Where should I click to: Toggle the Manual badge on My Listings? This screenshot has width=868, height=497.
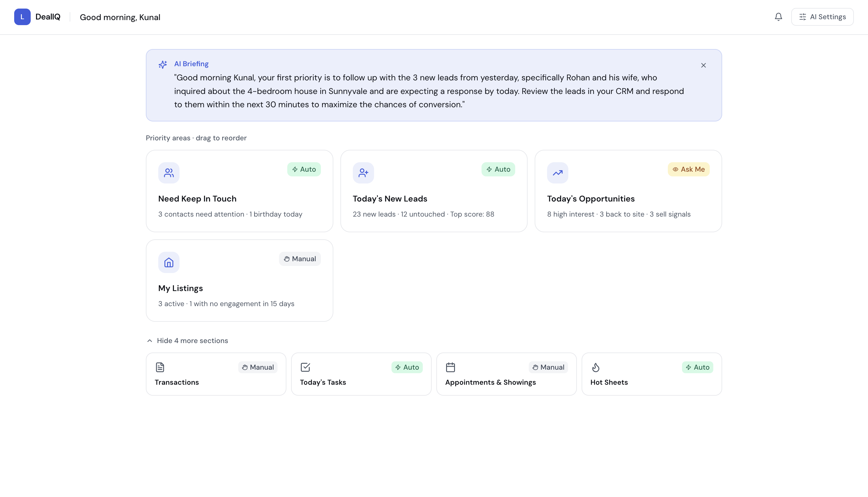300,259
